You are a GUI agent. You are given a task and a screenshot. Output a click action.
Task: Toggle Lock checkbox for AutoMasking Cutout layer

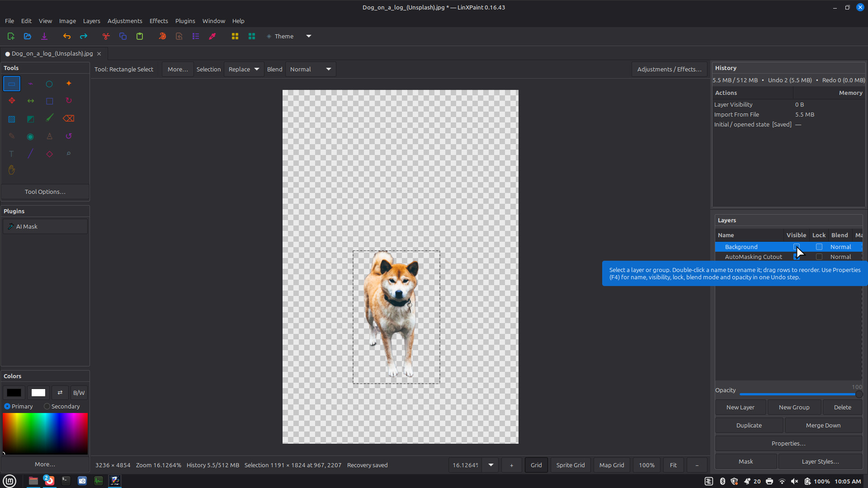[819, 257]
